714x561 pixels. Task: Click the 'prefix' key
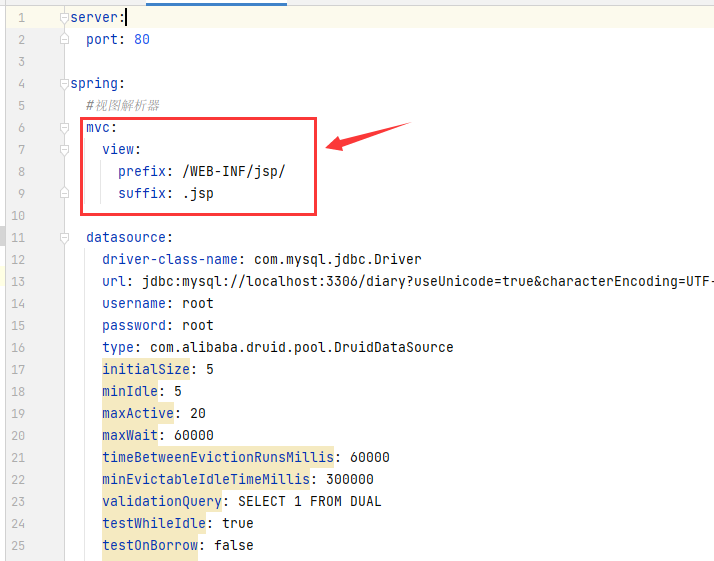[142, 172]
